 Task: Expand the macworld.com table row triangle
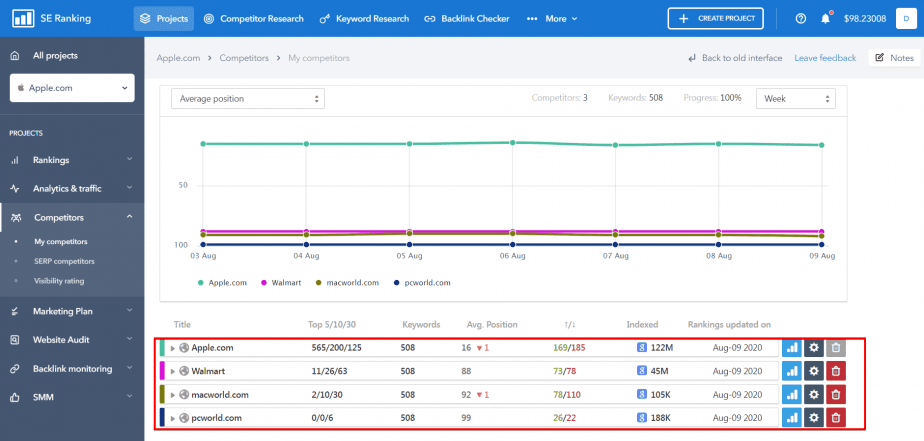[173, 395]
